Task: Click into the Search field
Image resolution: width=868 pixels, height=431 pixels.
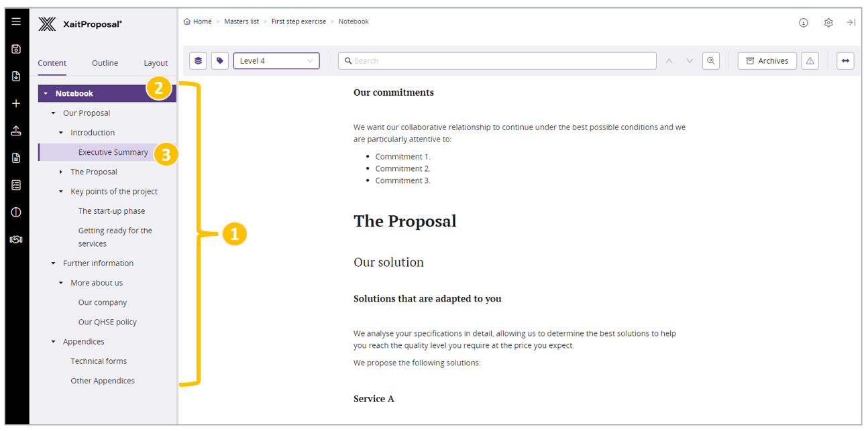Action: (496, 61)
